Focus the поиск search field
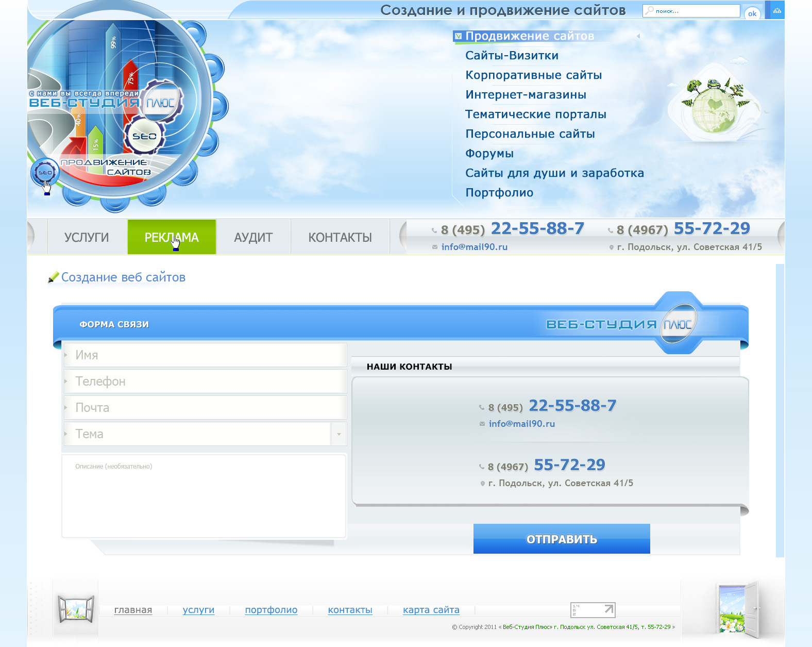Viewport: 812px width, 647px height. (x=691, y=11)
